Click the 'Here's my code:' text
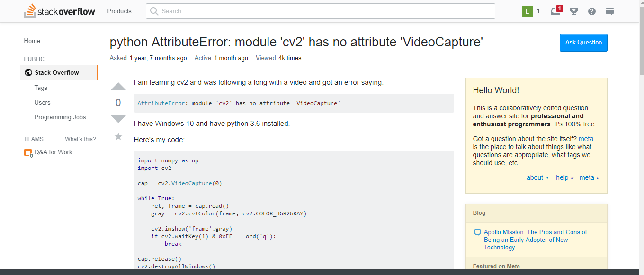This screenshot has width=644, height=275. pyautogui.click(x=159, y=140)
